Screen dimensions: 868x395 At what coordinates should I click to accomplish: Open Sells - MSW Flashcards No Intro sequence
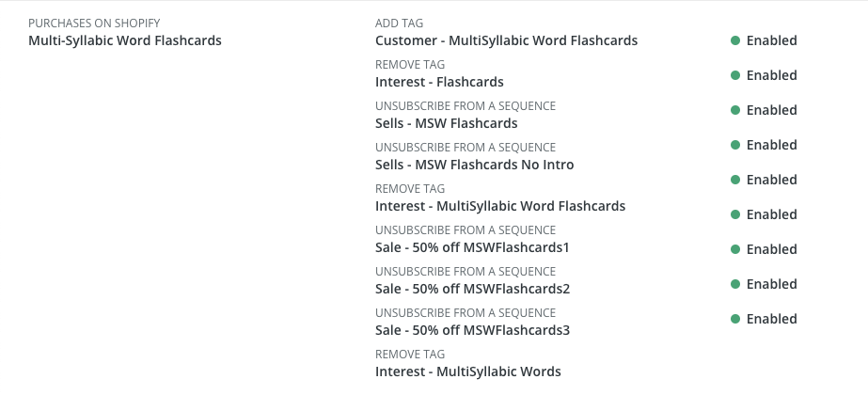(474, 166)
